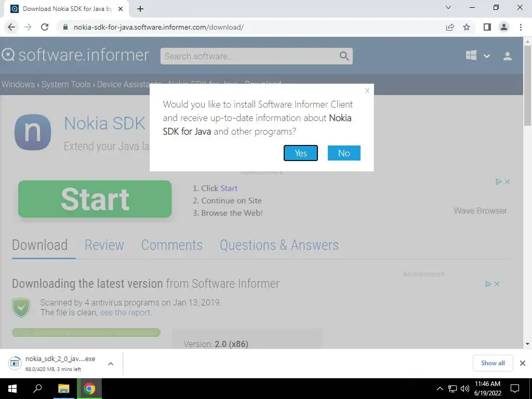Screen dimensions: 532x399
Task: Switch to the Review tab
Action: click(x=104, y=245)
